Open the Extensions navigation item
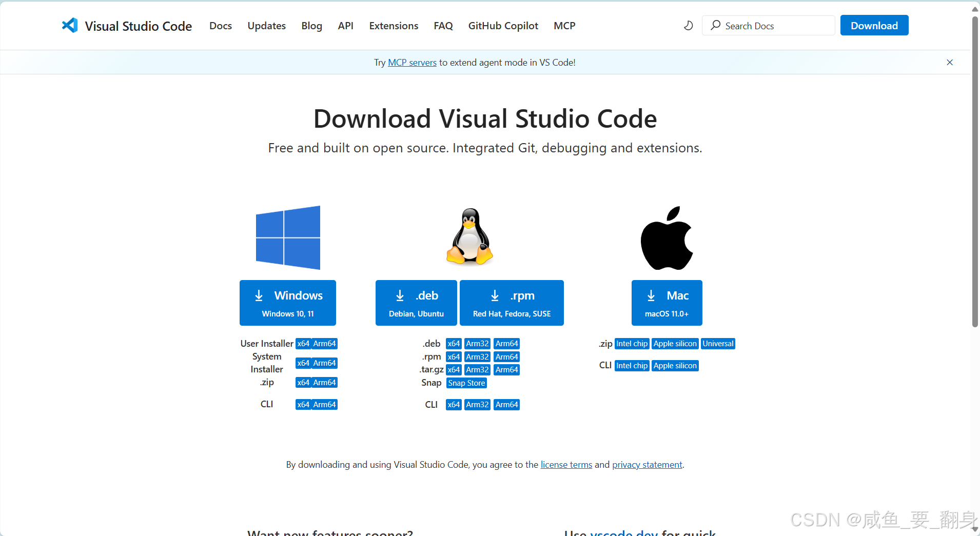980x536 pixels. point(394,26)
